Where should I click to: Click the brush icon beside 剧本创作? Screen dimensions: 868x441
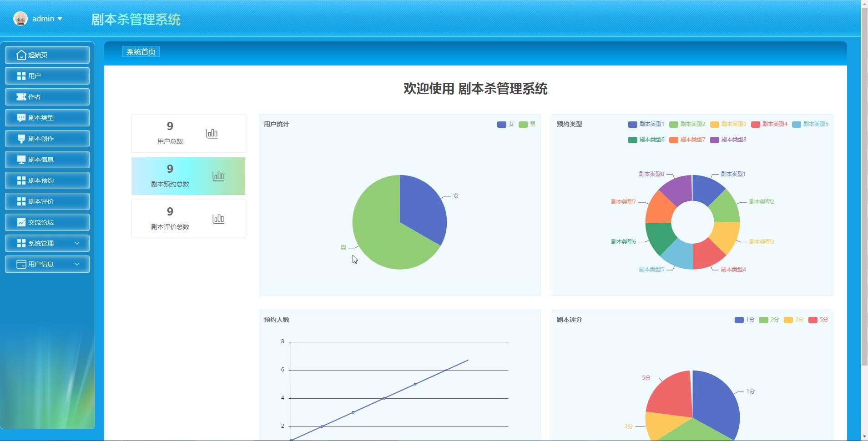(21, 139)
